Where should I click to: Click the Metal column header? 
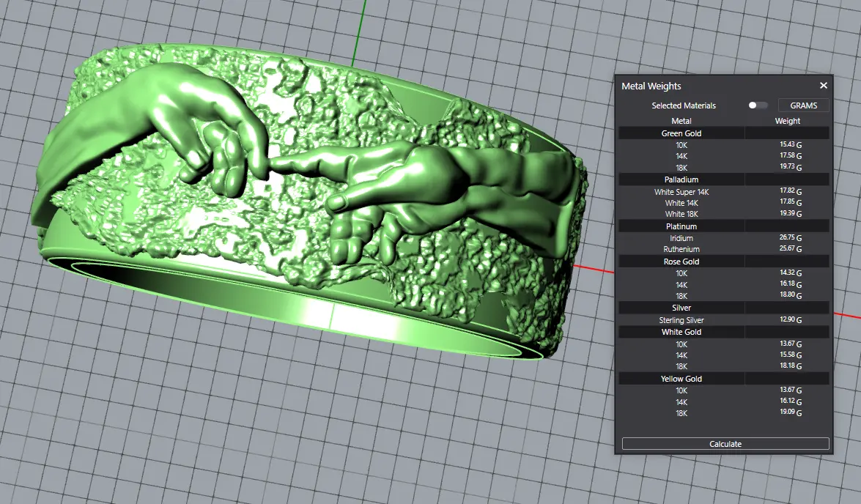tap(681, 121)
